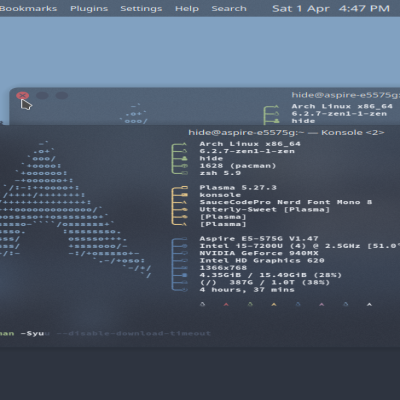Click the '1628 (pacman)' text
Screen dimensions: 400x400
[238, 166]
